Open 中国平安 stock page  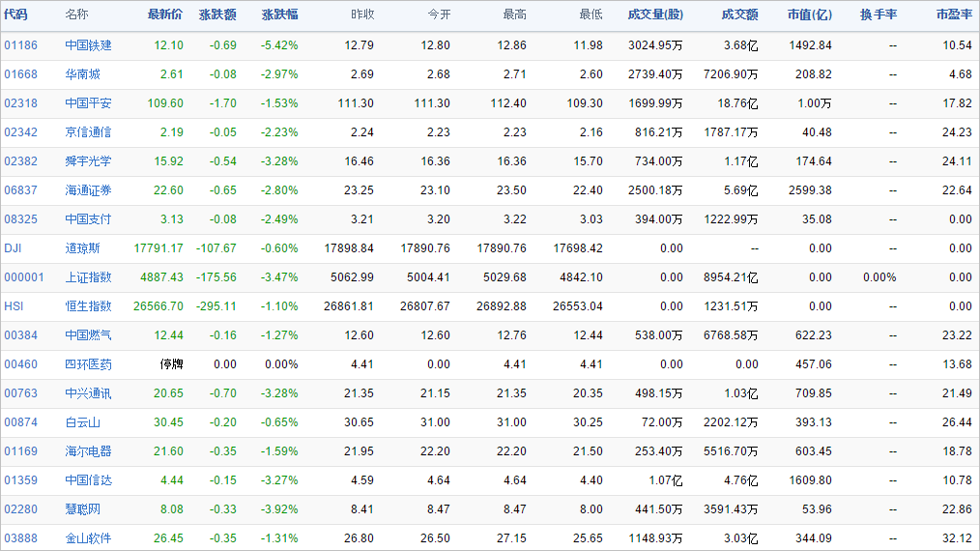coord(88,103)
